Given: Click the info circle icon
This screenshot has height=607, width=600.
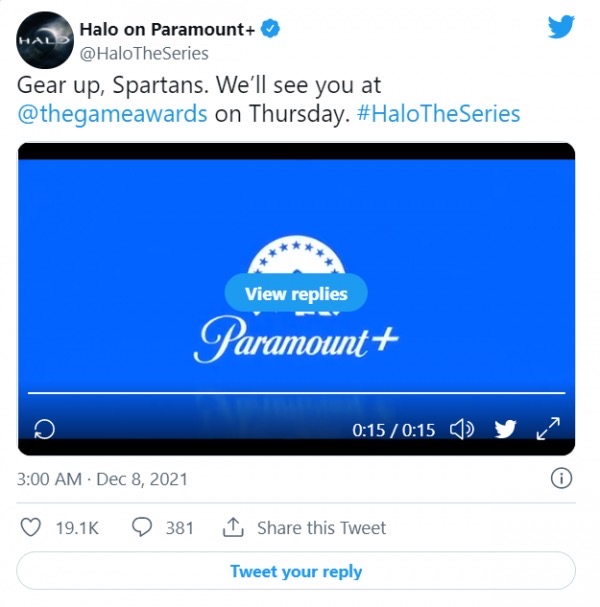Looking at the screenshot, I should click(561, 478).
